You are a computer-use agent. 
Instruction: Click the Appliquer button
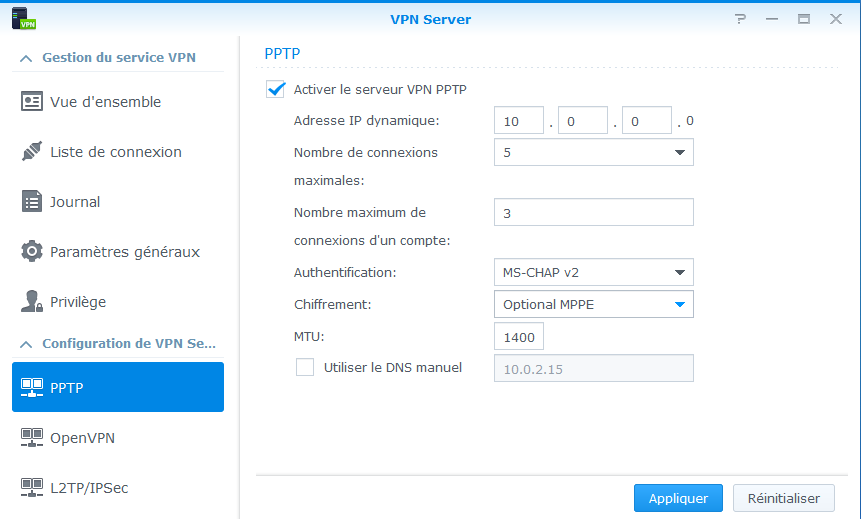point(678,498)
